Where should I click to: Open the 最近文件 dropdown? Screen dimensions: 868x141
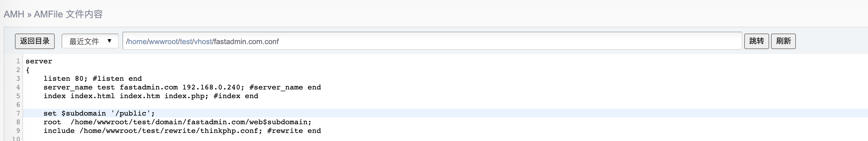[90, 41]
